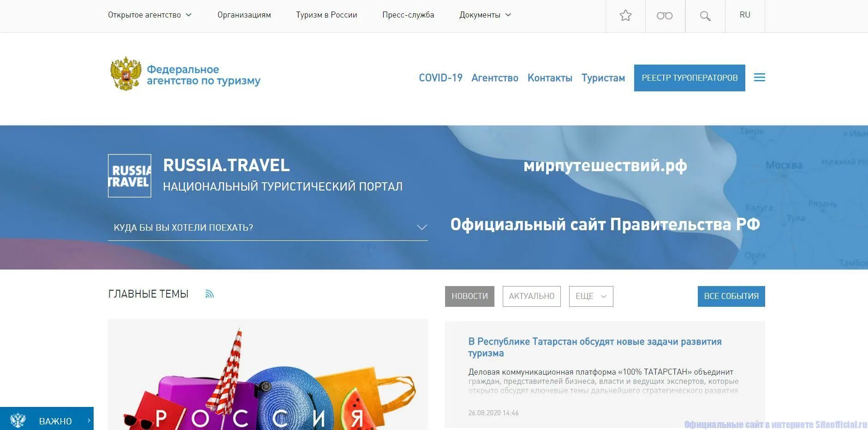Open site search magnifier icon
868x430 pixels.
(705, 16)
